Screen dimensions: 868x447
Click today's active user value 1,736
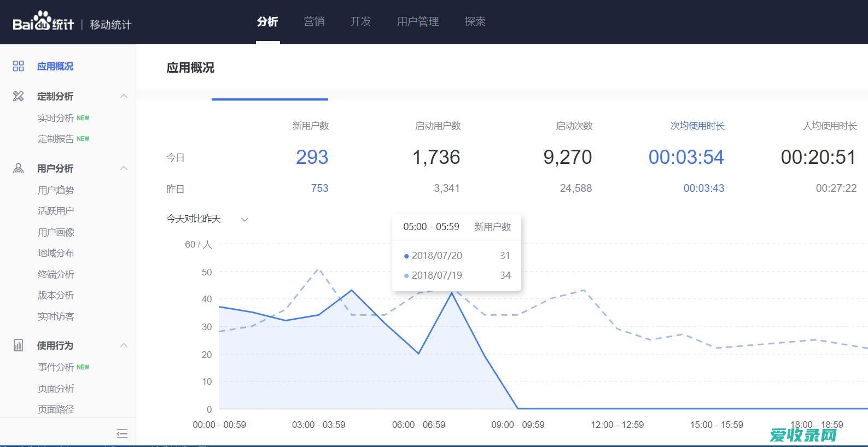(x=436, y=157)
